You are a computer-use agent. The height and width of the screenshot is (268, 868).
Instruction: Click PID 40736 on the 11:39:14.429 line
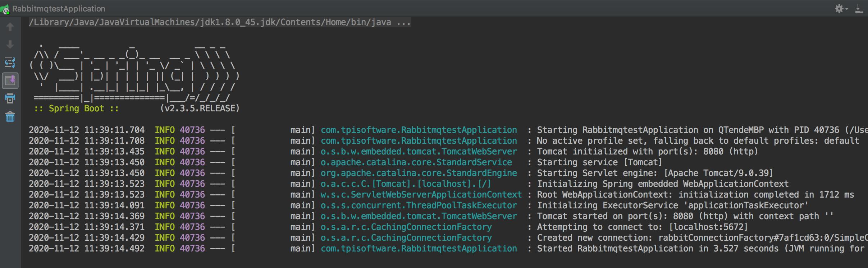[x=192, y=238]
